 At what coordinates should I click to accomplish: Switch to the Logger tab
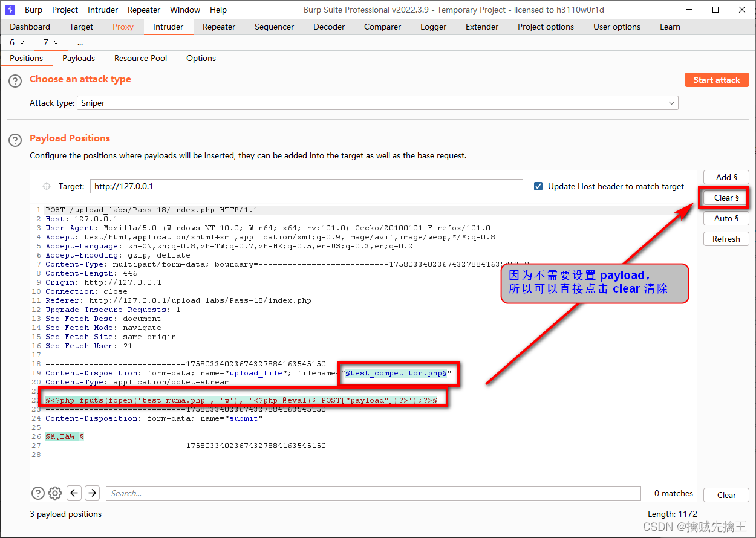click(x=433, y=27)
